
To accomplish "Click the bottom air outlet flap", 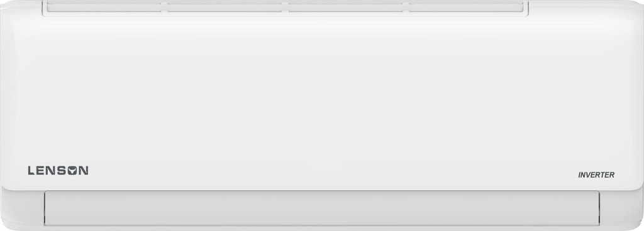I will pos(321,208).
